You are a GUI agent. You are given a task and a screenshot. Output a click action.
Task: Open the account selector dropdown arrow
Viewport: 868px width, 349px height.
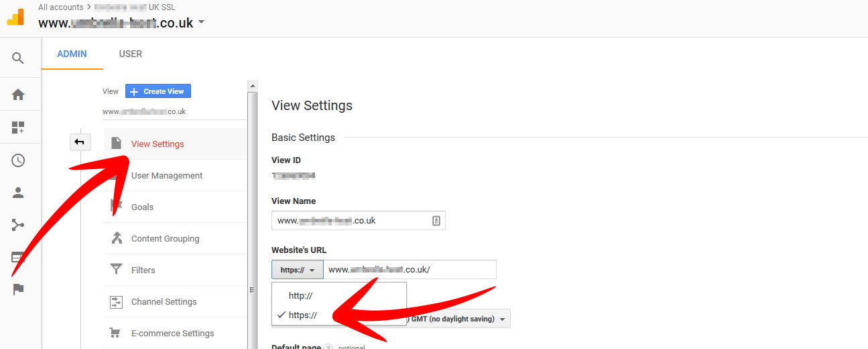pyautogui.click(x=201, y=22)
